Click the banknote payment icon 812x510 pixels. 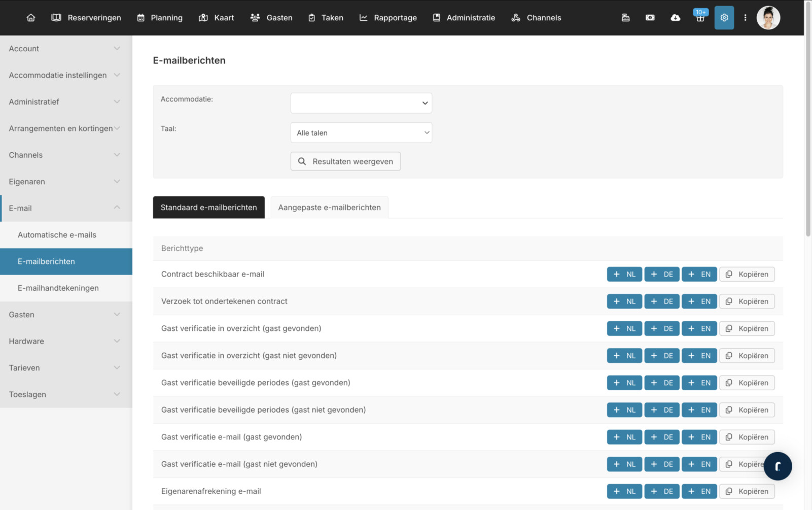pyautogui.click(x=650, y=18)
